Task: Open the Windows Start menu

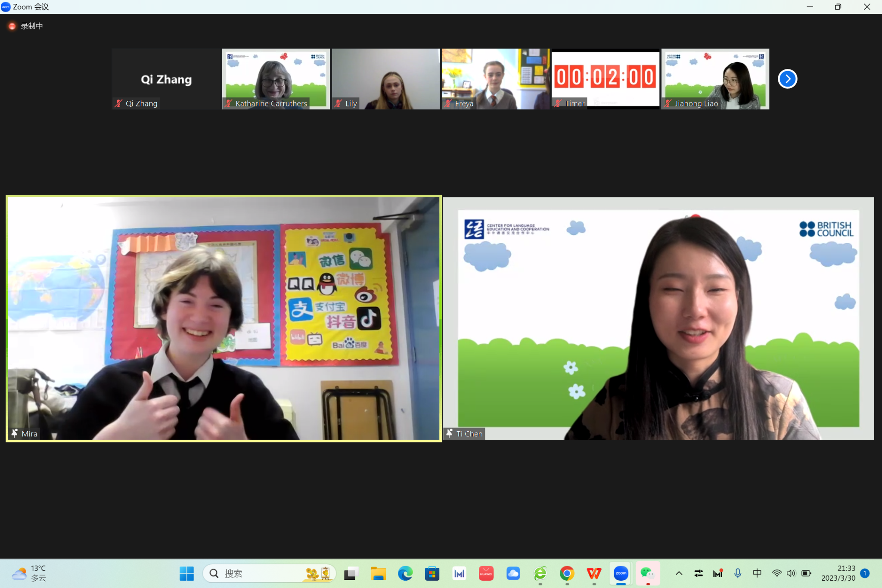Action: [186, 573]
